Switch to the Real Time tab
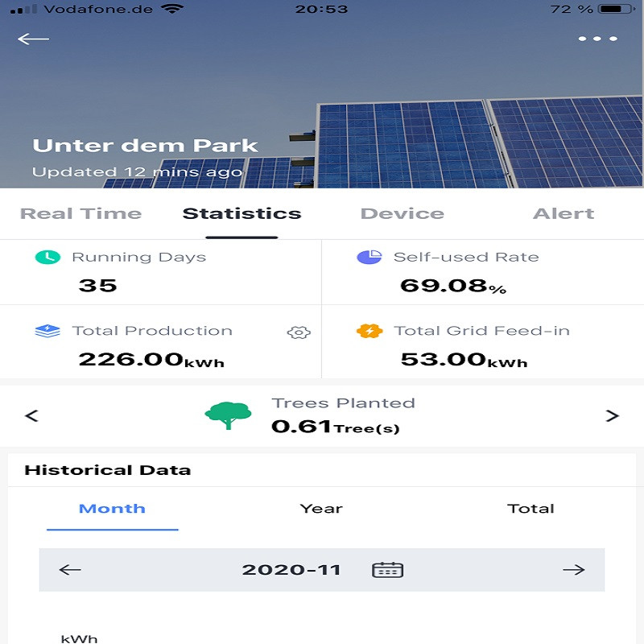The image size is (644, 644). [80, 213]
